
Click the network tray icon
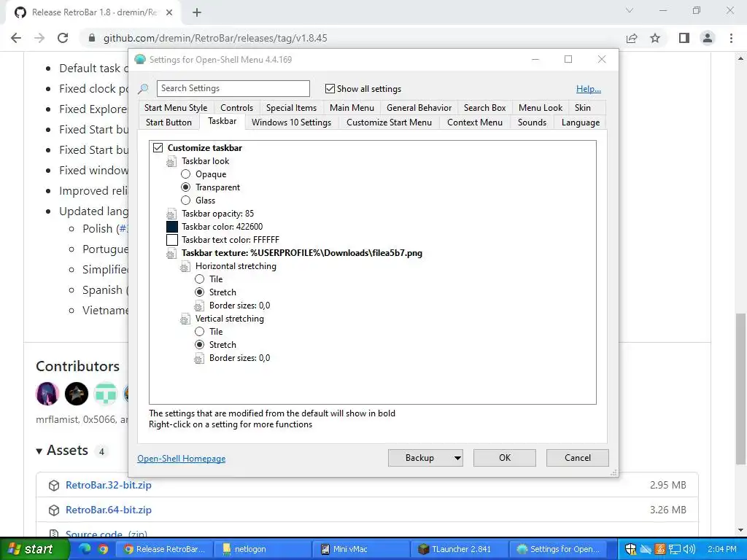pyautogui.click(x=675, y=549)
